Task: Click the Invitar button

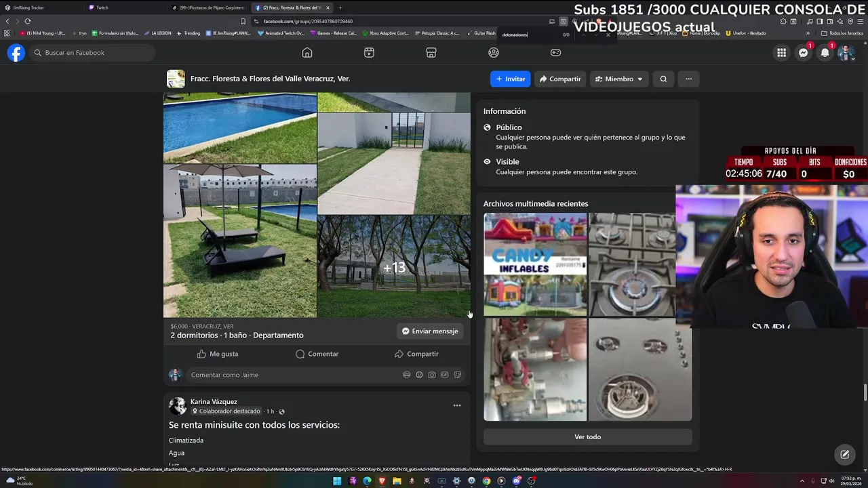Action: [511, 79]
